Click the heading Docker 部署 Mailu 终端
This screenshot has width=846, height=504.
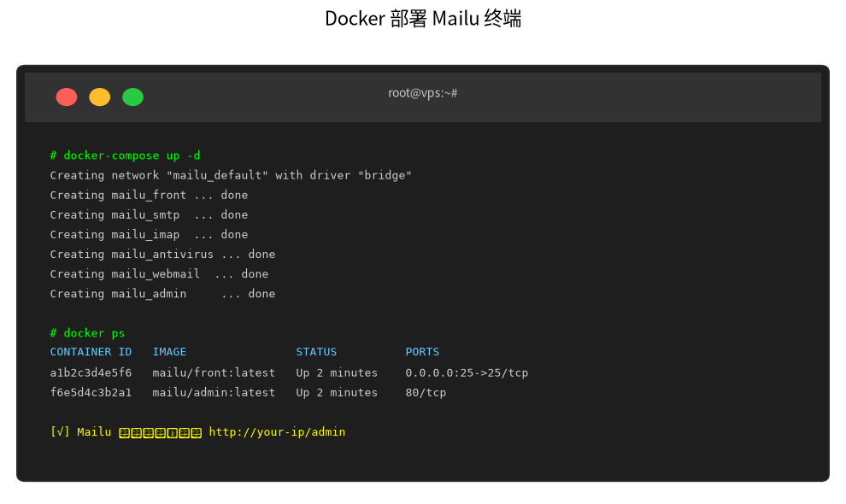coord(423,18)
